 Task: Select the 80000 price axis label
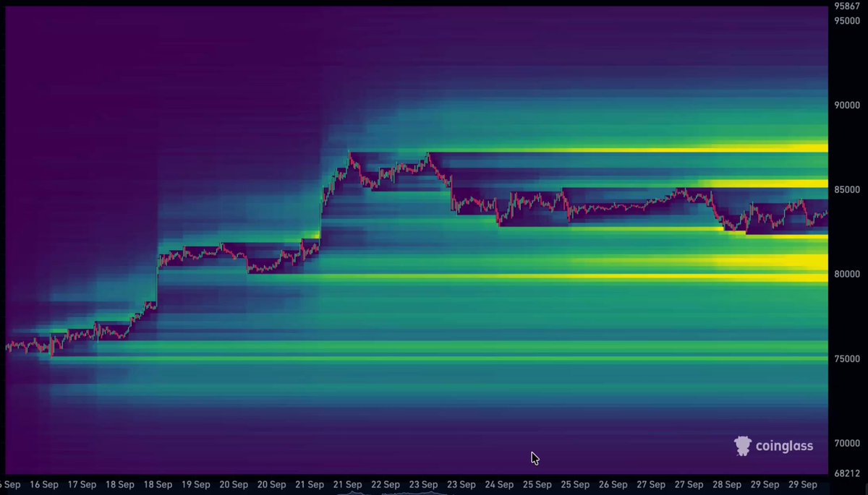[846, 275]
